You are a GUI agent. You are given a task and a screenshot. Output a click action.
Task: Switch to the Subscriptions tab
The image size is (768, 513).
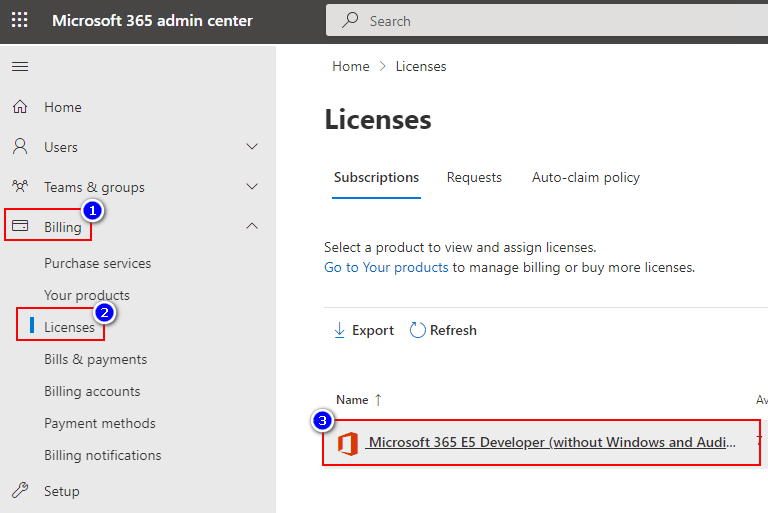(376, 177)
